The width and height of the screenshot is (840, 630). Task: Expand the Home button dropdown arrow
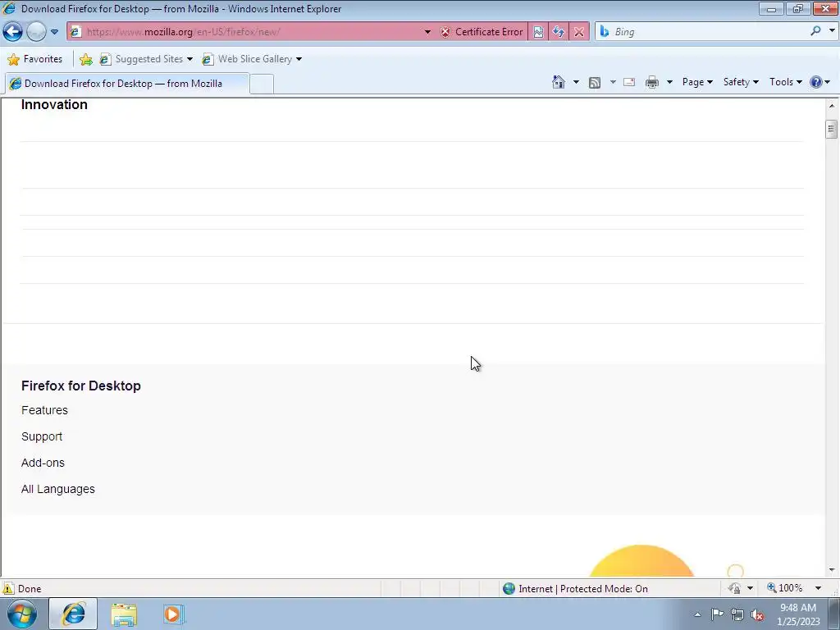tap(576, 83)
